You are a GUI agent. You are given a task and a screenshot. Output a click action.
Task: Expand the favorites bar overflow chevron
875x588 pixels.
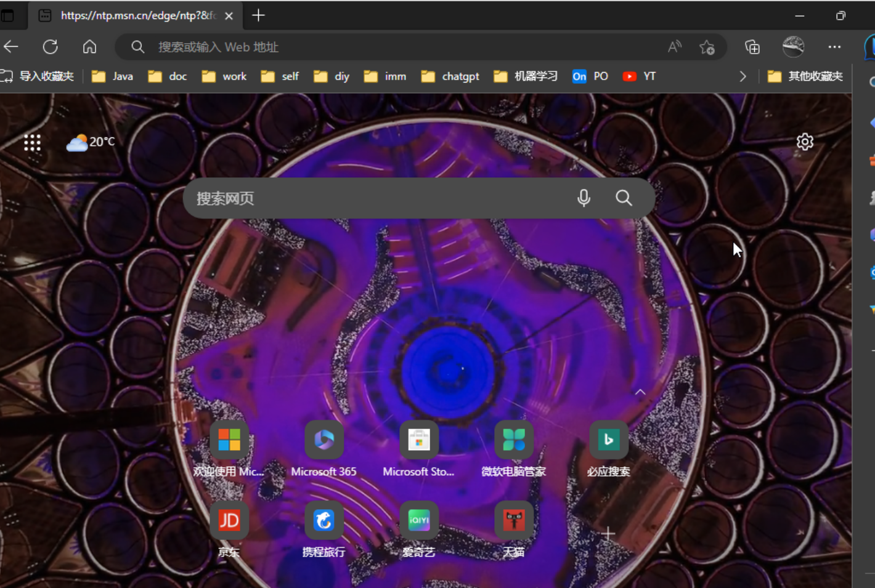(743, 76)
